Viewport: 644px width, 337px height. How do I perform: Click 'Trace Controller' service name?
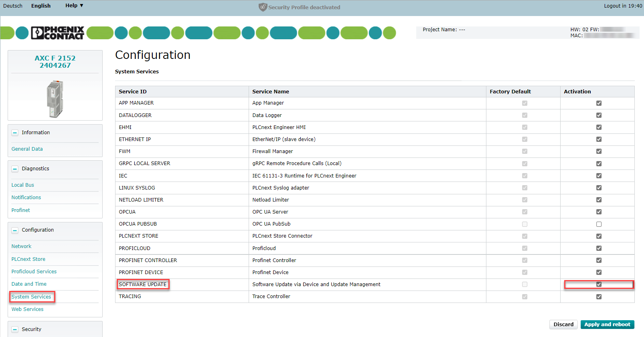coord(271,296)
